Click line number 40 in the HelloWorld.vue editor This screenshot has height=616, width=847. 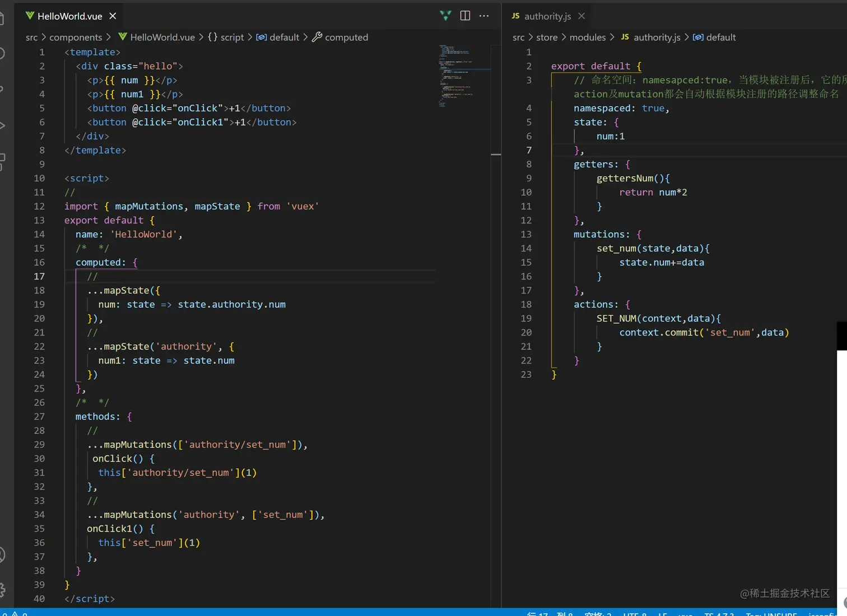39,599
